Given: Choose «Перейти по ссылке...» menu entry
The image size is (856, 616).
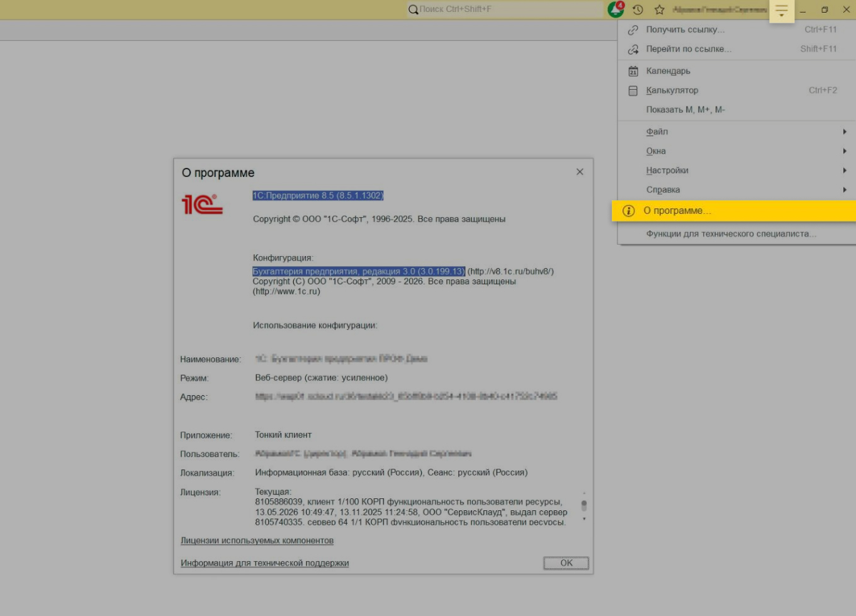Looking at the screenshot, I should pyautogui.click(x=736, y=49).
